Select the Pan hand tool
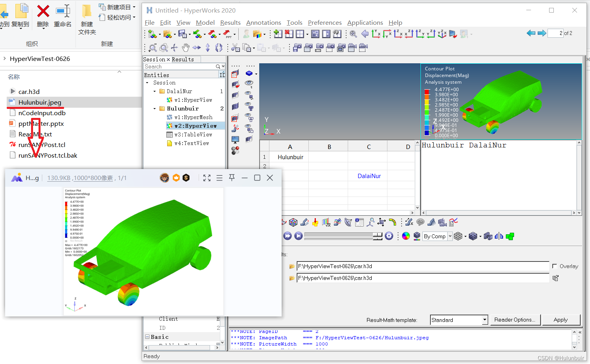This screenshot has height=364, width=590. pos(186,48)
